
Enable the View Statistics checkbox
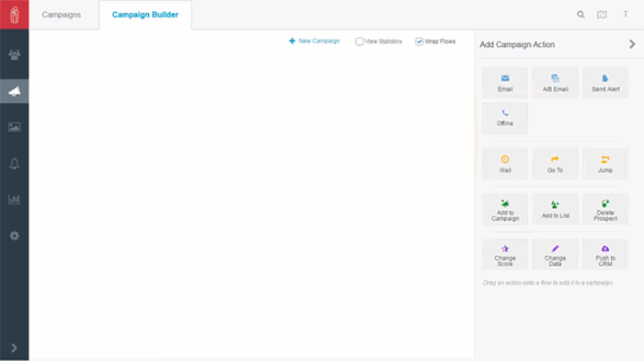[x=360, y=41]
